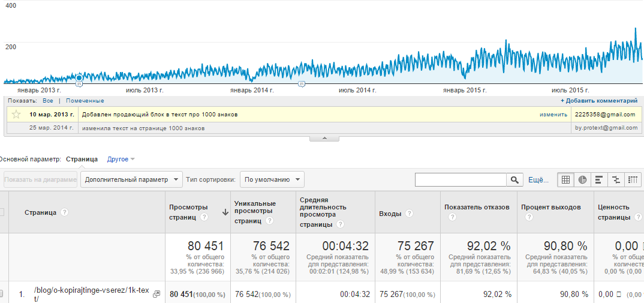
Task: Open the Дополнительный параметр dropdown
Action: tap(131, 179)
